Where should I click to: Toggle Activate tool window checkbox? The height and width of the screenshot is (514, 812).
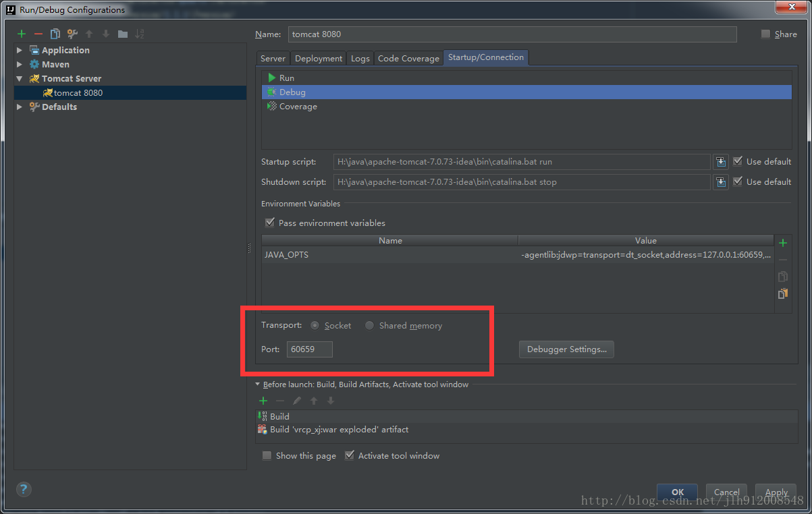tap(350, 456)
